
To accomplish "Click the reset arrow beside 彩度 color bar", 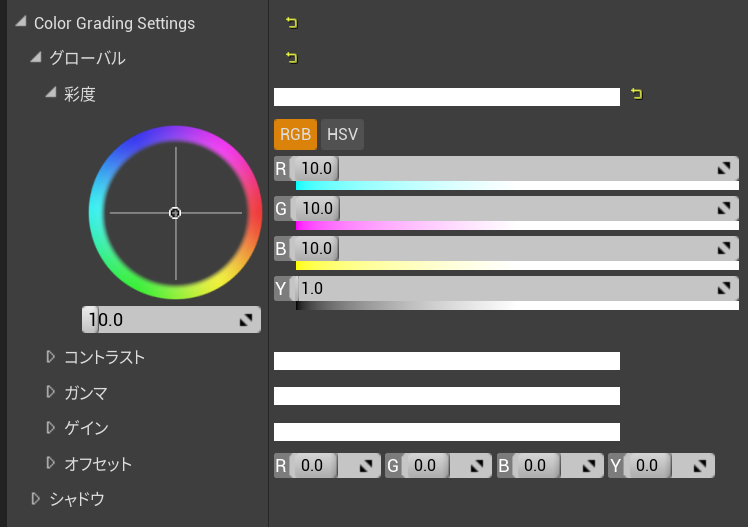I will point(636,95).
